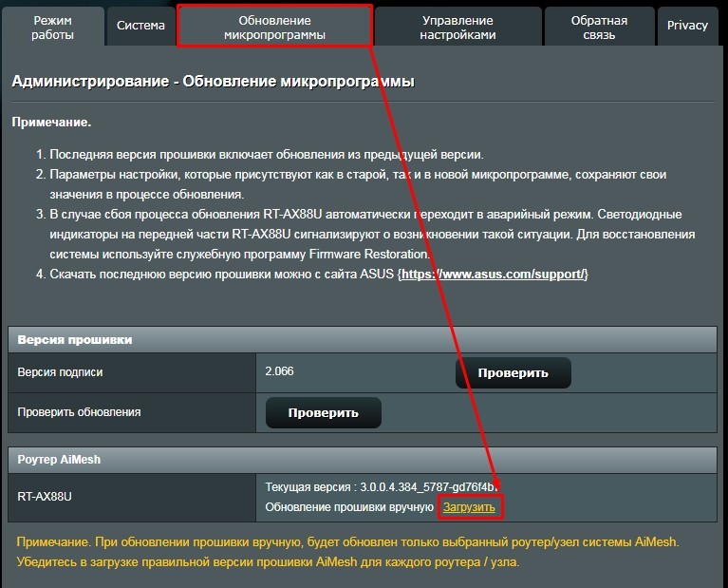Click the yellow AiMesh warning note
Image resolution: width=728 pixels, height=588 pixels.
tap(347, 552)
